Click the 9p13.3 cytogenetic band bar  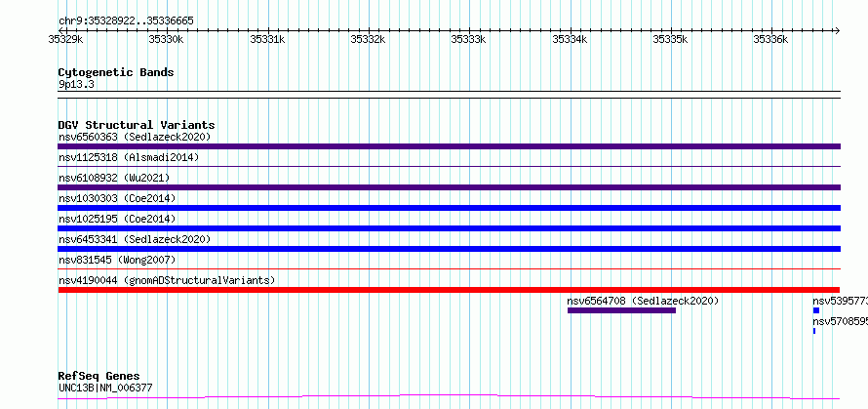449,95
